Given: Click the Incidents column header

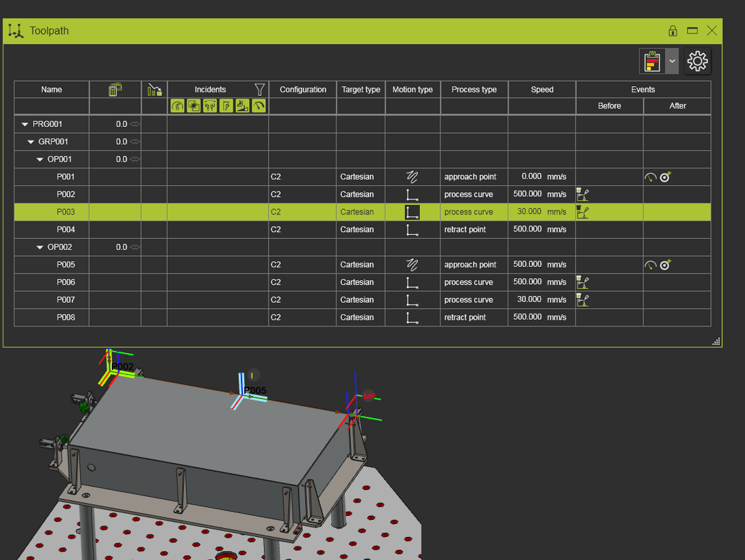Looking at the screenshot, I should [x=210, y=89].
